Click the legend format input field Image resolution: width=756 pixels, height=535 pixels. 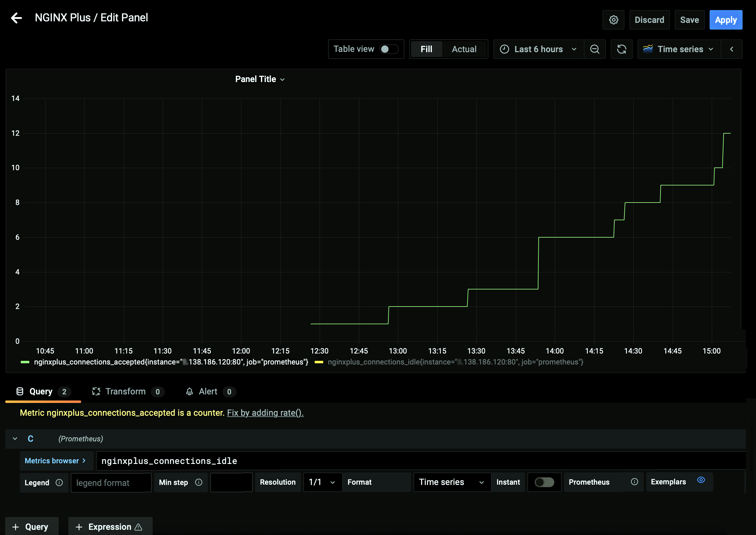111,483
